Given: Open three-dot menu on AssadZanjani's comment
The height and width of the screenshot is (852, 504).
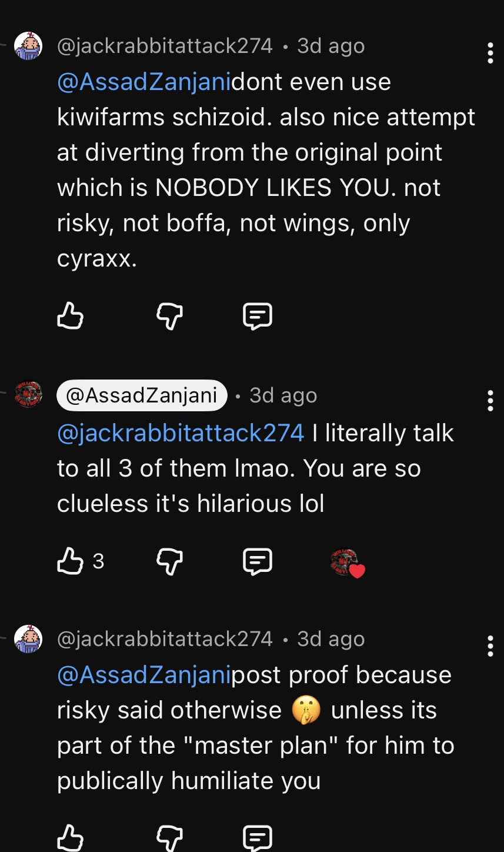Looking at the screenshot, I should point(490,401).
